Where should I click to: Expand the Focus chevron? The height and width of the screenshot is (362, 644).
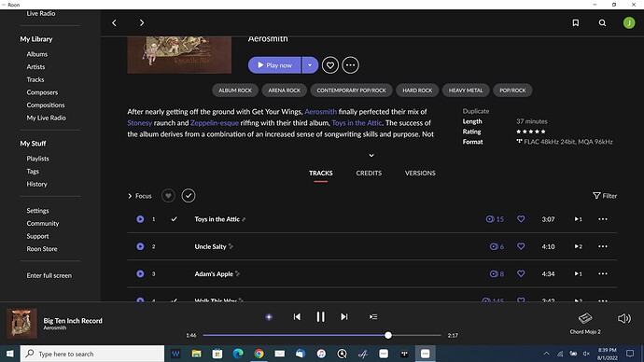(130, 196)
